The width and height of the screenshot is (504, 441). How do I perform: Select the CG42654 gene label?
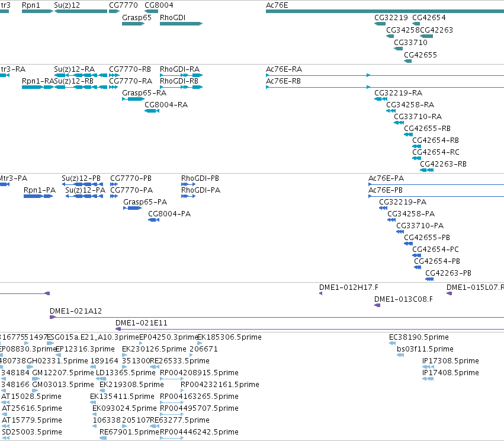coord(429,17)
